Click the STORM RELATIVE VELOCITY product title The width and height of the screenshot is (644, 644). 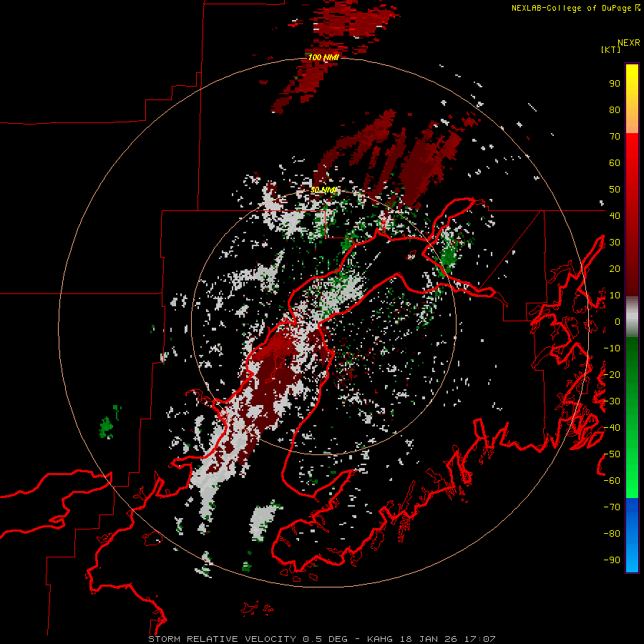click(x=223, y=639)
